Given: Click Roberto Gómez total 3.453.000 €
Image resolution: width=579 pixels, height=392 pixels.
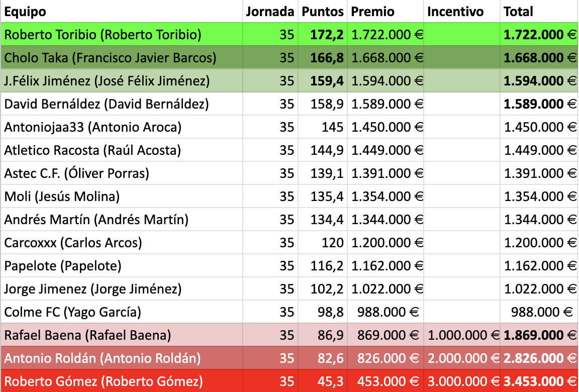Looking at the screenshot, I should click(540, 381).
